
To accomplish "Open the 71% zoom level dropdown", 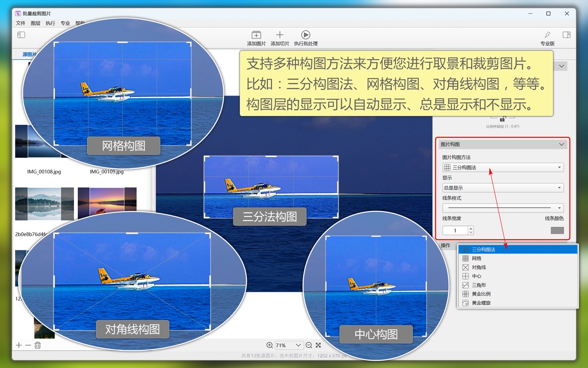I will tap(289, 345).
